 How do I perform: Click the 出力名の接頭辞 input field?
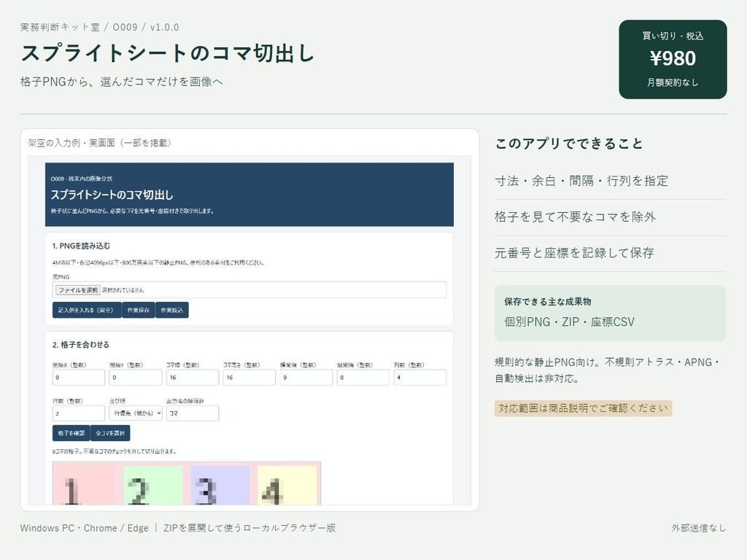pyautogui.click(x=193, y=413)
